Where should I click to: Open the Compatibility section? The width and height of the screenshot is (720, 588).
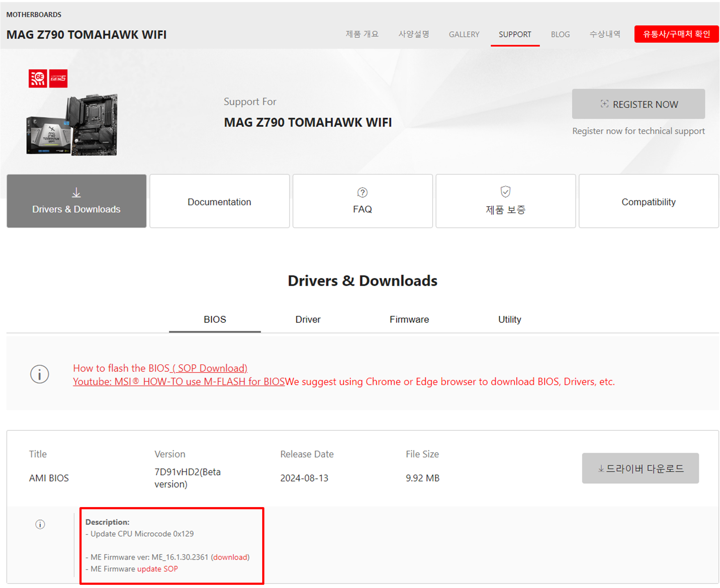pos(648,202)
